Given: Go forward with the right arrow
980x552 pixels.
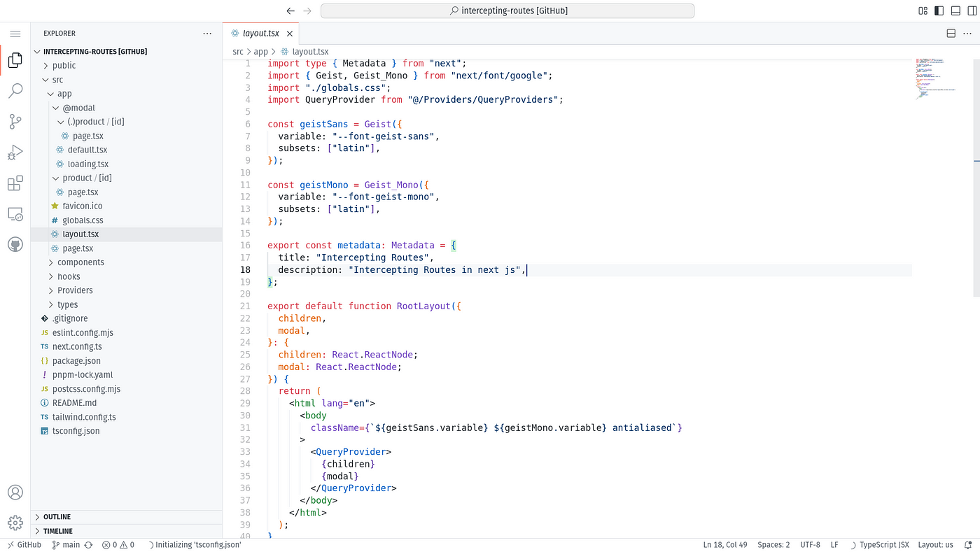Looking at the screenshot, I should click(x=307, y=10).
